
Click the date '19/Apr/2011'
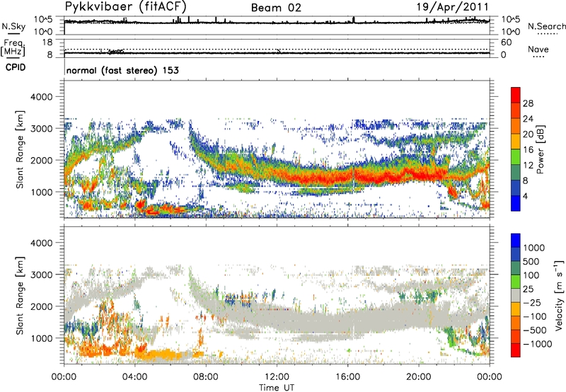[452, 7]
